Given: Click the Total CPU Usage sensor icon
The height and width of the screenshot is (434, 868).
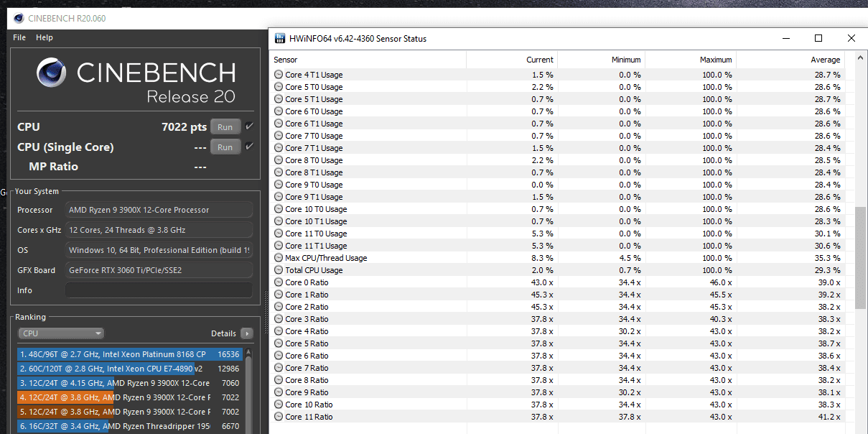Looking at the screenshot, I should [x=279, y=270].
